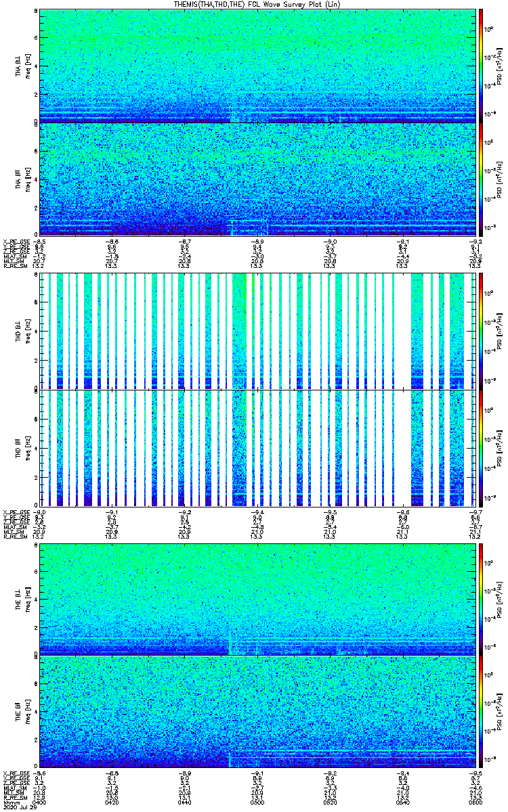The image size is (508, 812).
Task: Click the "THE B⊥ freq [Hz]" axis label
Action: tap(22, 598)
